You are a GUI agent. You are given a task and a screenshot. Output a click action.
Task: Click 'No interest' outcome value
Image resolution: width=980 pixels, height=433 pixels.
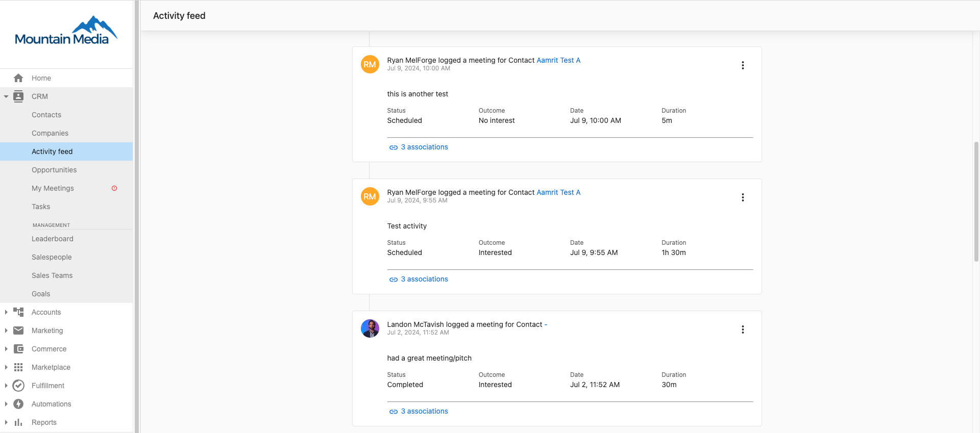point(497,120)
